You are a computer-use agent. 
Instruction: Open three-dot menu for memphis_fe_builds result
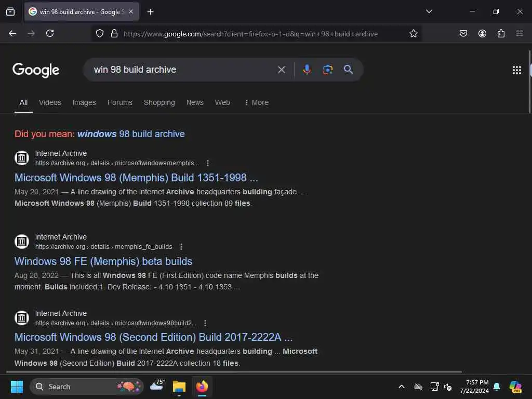click(181, 247)
